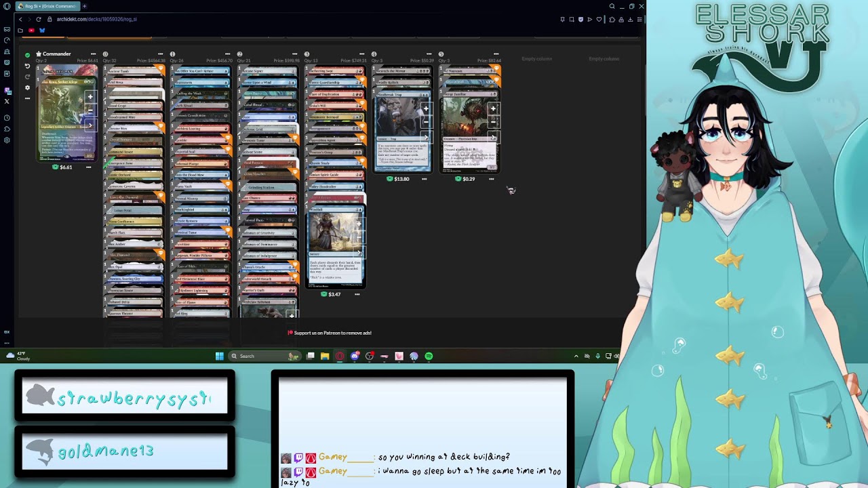Open Spotify from the Windows taskbar
868x488 pixels.
(429, 356)
